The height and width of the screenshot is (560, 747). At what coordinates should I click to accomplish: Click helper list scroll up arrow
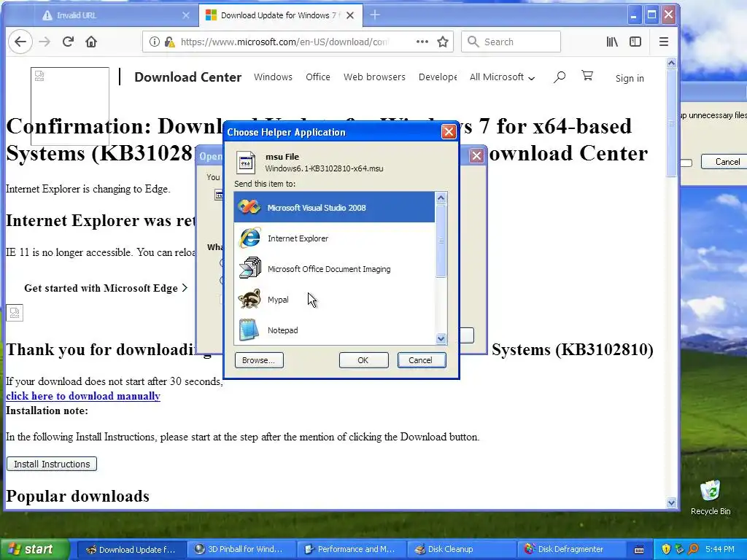click(x=441, y=198)
